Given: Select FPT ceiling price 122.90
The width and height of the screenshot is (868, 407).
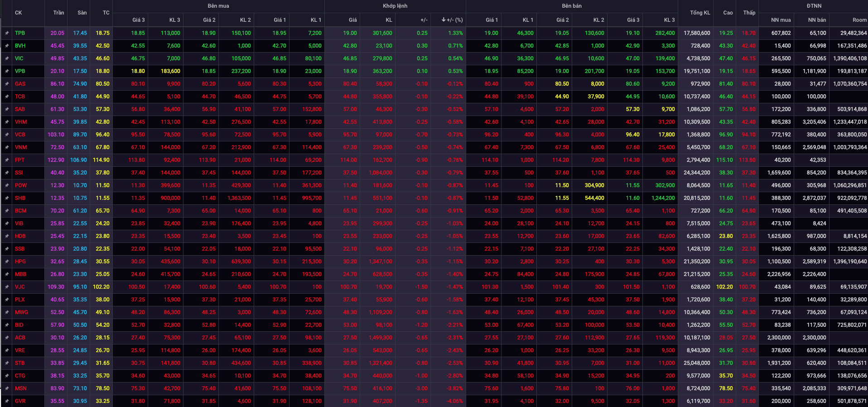Looking at the screenshot, I should click(x=56, y=160).
